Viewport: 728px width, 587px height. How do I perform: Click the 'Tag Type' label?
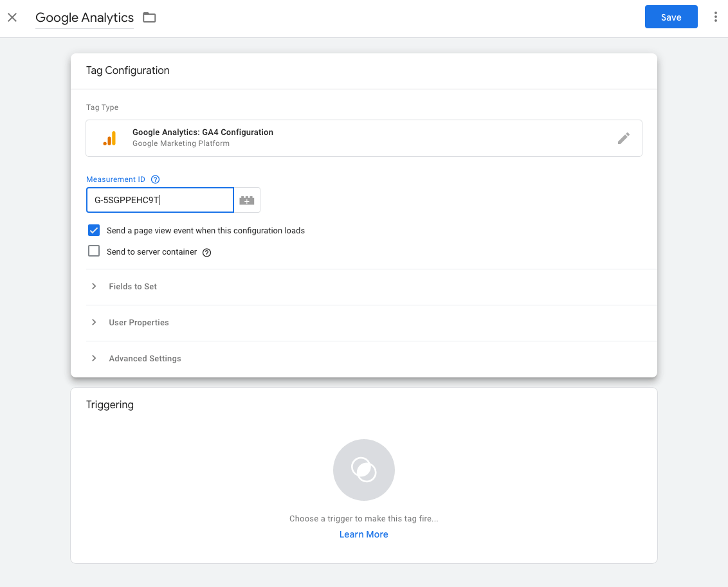pyautogui.click(x=102, y=107)
